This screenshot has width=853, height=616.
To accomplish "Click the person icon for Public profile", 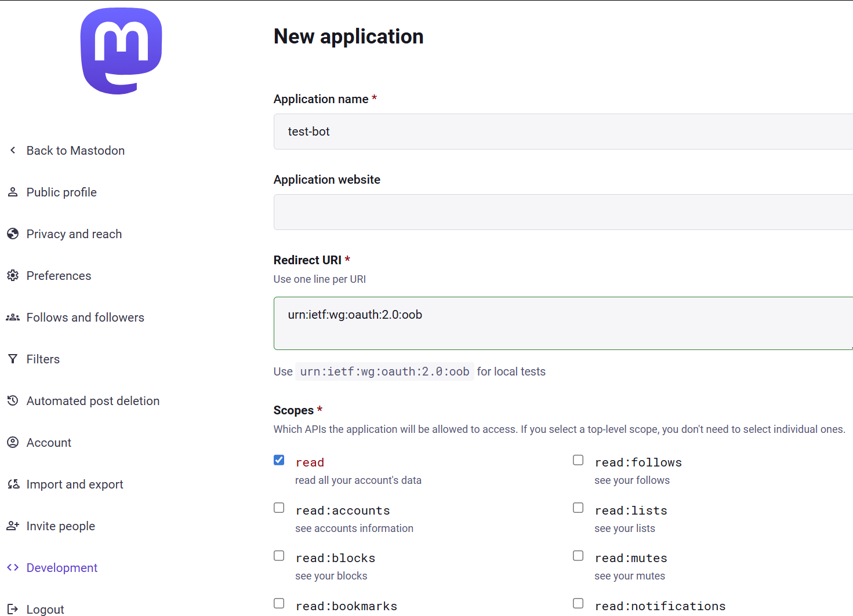I will (13, 192).
